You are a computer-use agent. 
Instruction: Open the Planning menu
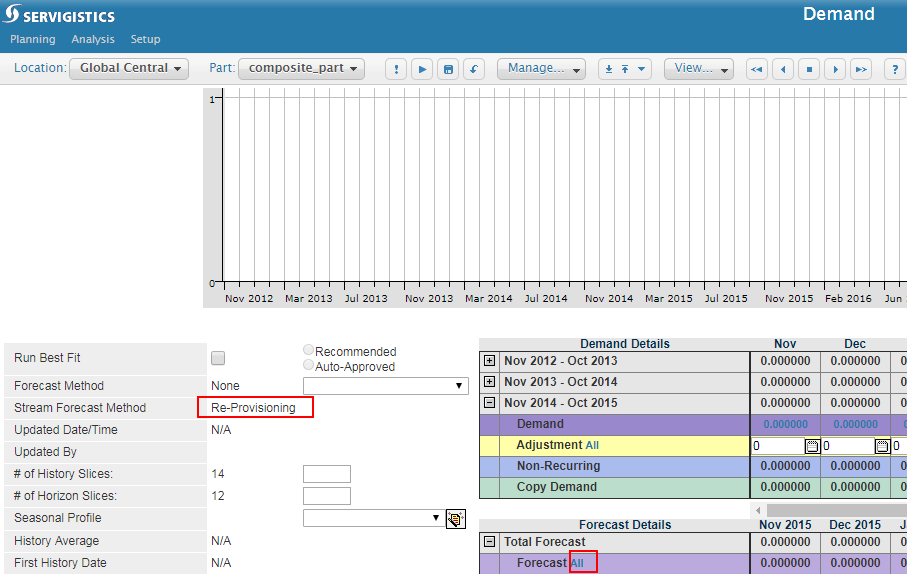(33, 39)
